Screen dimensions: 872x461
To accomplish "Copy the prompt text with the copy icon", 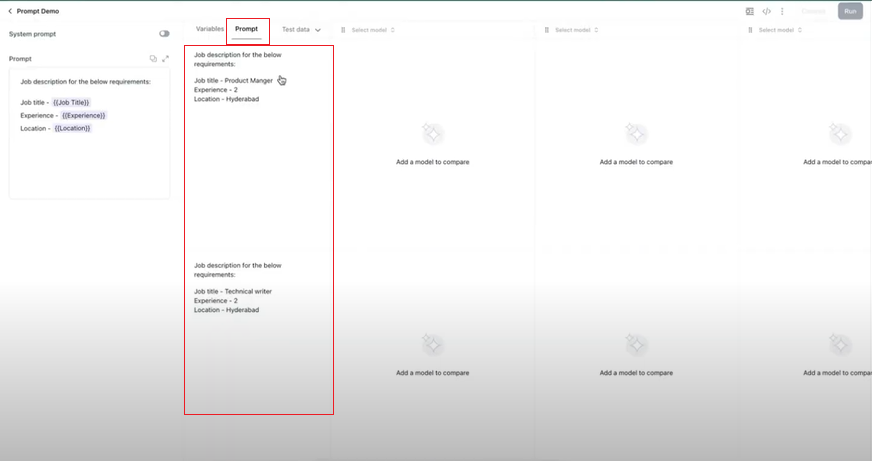I will [153, 58].
